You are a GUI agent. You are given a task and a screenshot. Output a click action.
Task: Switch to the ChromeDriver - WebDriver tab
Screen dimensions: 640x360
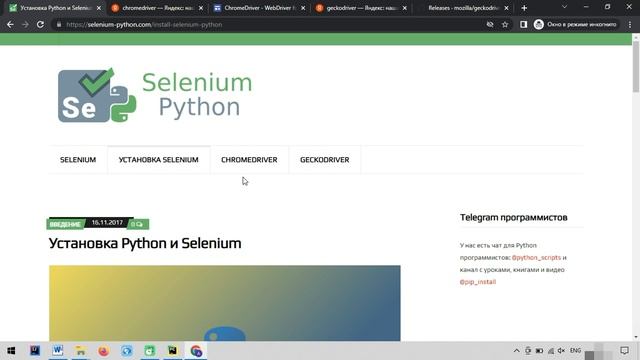click(259, 8)
